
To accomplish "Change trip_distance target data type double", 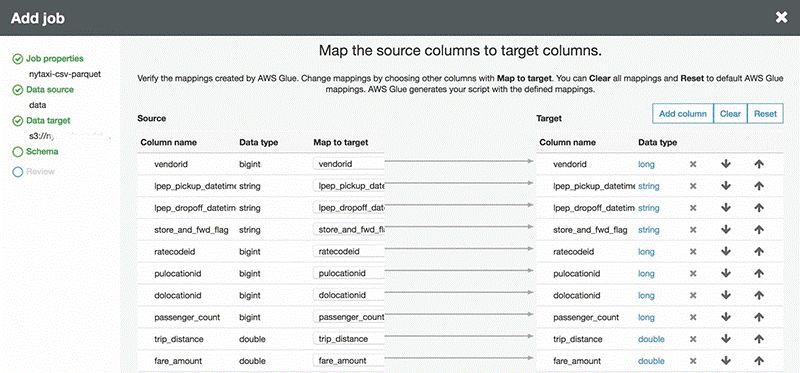I will coord(651,339).
